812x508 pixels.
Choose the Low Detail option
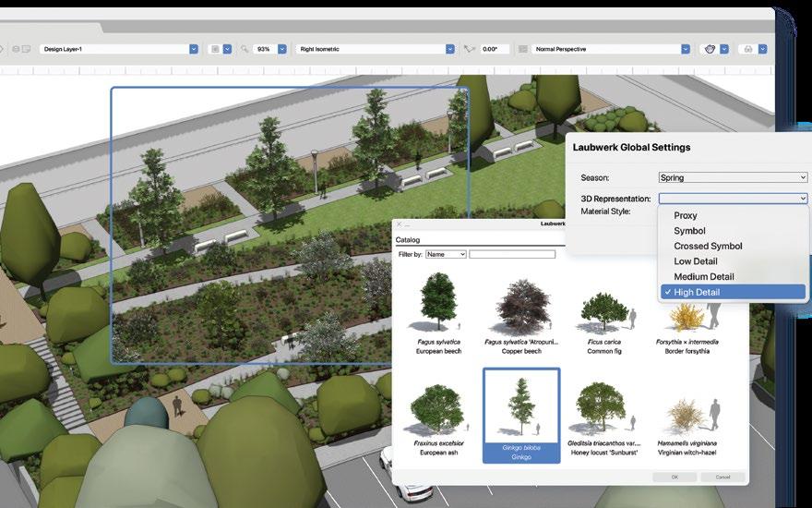(x=696, y=261)
